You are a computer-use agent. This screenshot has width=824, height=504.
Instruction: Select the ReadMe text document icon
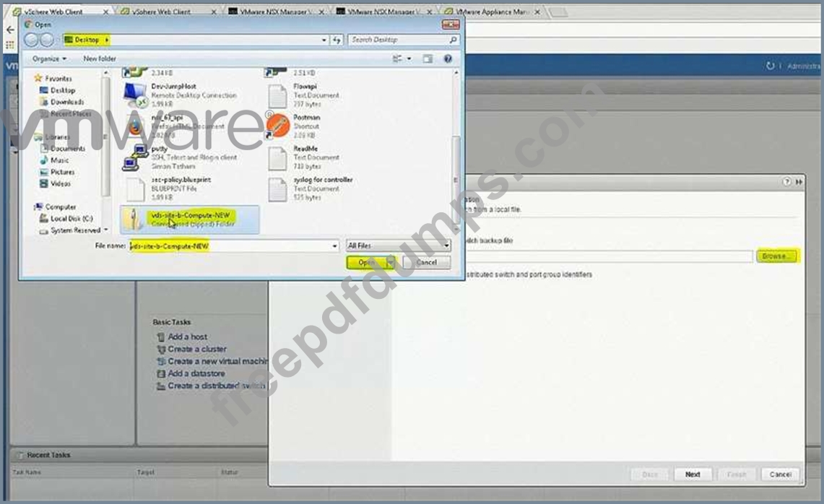(x=277, y=158)
